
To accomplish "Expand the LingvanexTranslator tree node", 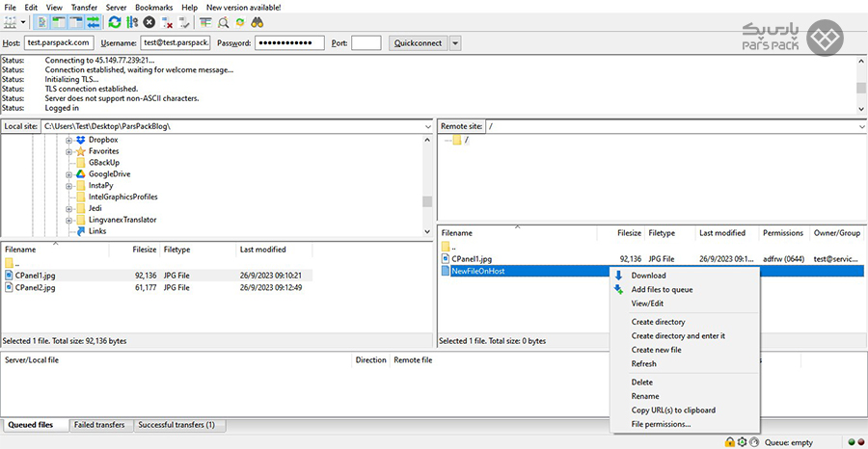I will (69, 220).
